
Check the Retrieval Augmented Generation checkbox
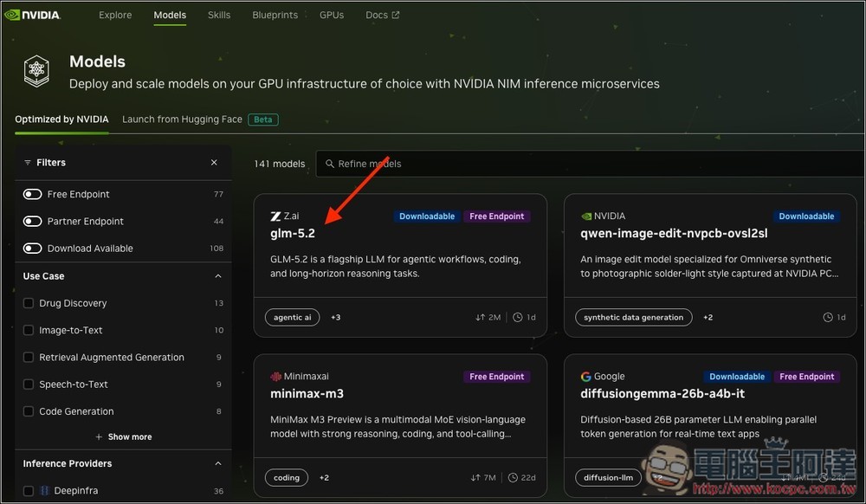point(29,357)
